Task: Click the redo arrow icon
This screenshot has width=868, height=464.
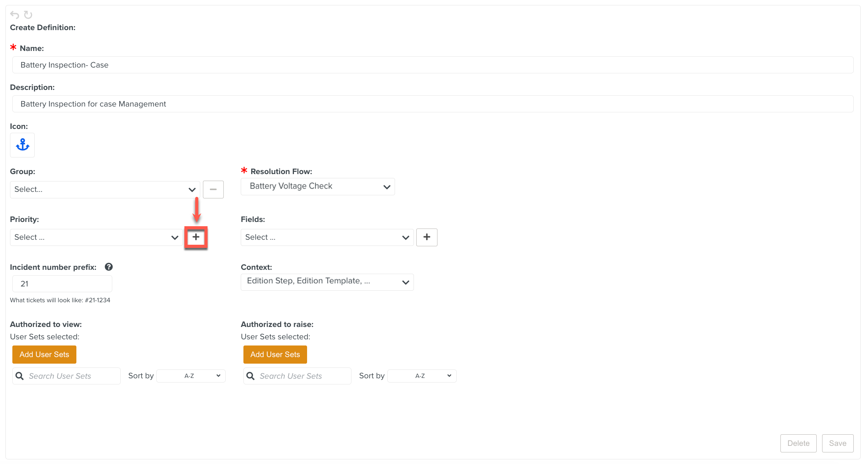Action: [28, 15]
